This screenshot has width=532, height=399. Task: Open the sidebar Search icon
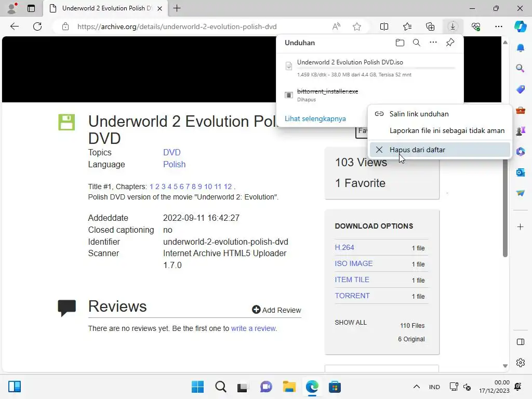click(x=520, y=69)
